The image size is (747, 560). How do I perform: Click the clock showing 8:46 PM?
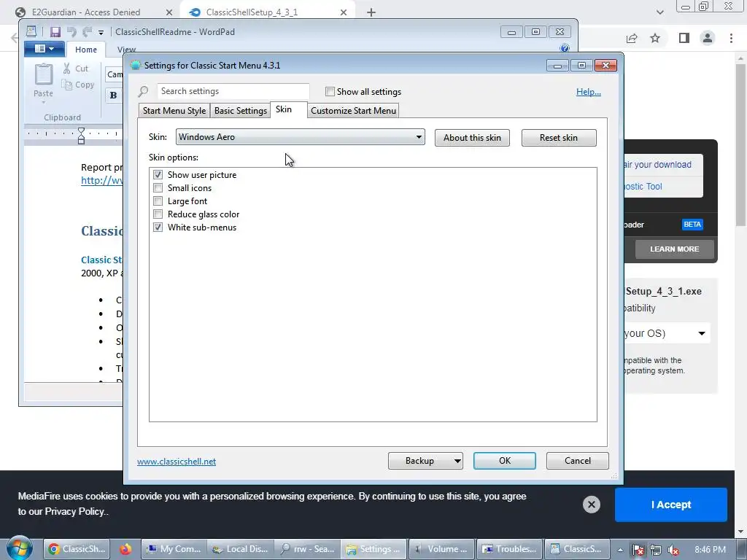(710, 550)
